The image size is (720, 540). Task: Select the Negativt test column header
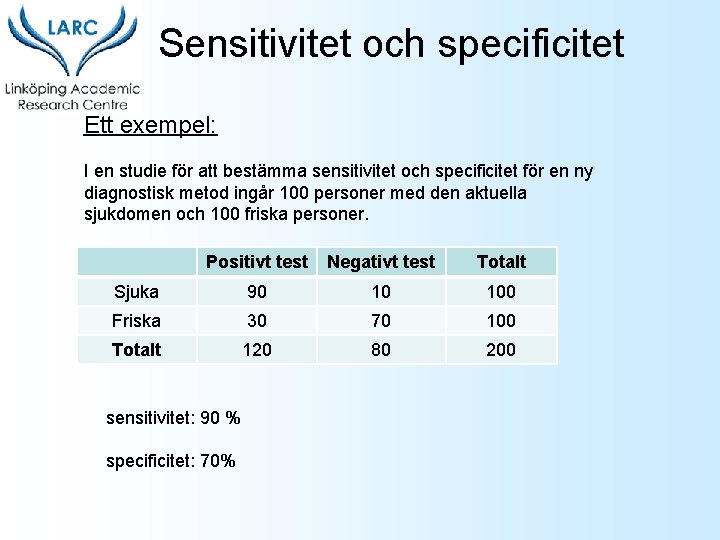pyautogui.click(x=381, y=262)
